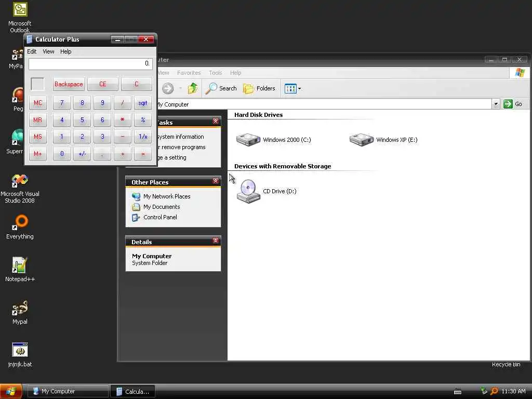Click the Go button by address bar
532x399 pixels.
click(513, 104)
